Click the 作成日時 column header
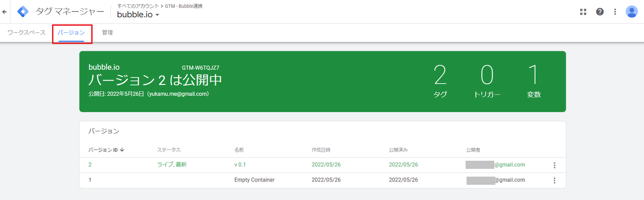This screenshot has height=200, width=644. [320, 149]
